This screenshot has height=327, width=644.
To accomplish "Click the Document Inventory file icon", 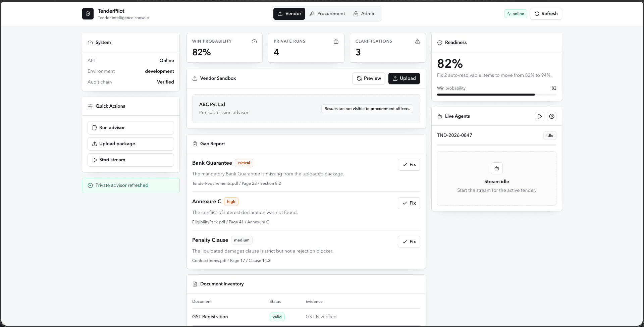I will (195, 284).
